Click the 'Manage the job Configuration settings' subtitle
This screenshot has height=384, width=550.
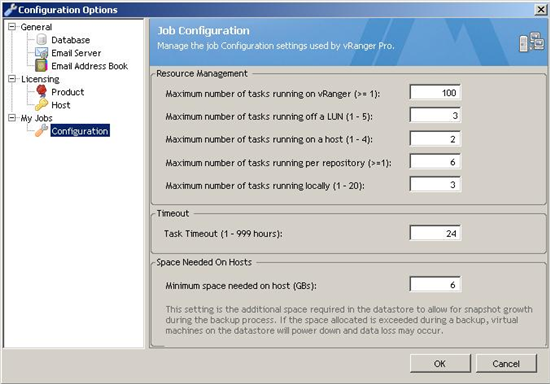click(x=276, y=46)
